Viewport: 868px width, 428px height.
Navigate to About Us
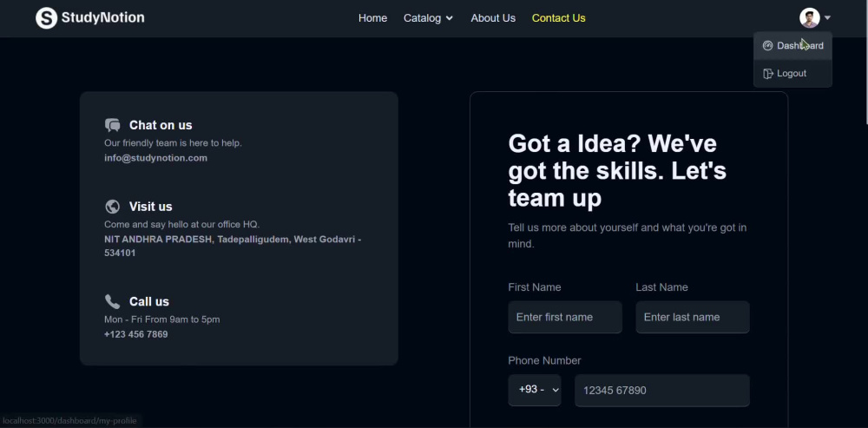coord(493,18)
